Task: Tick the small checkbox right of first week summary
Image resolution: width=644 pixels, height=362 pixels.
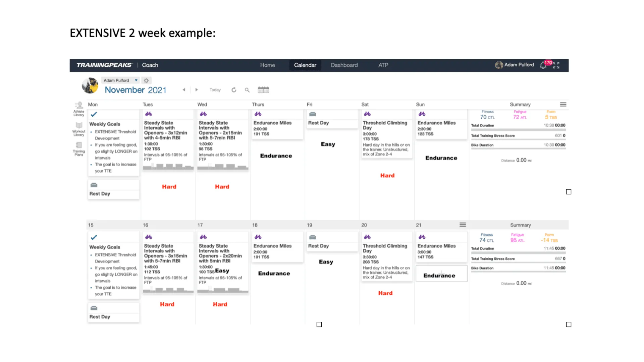Action: [569, 192]
